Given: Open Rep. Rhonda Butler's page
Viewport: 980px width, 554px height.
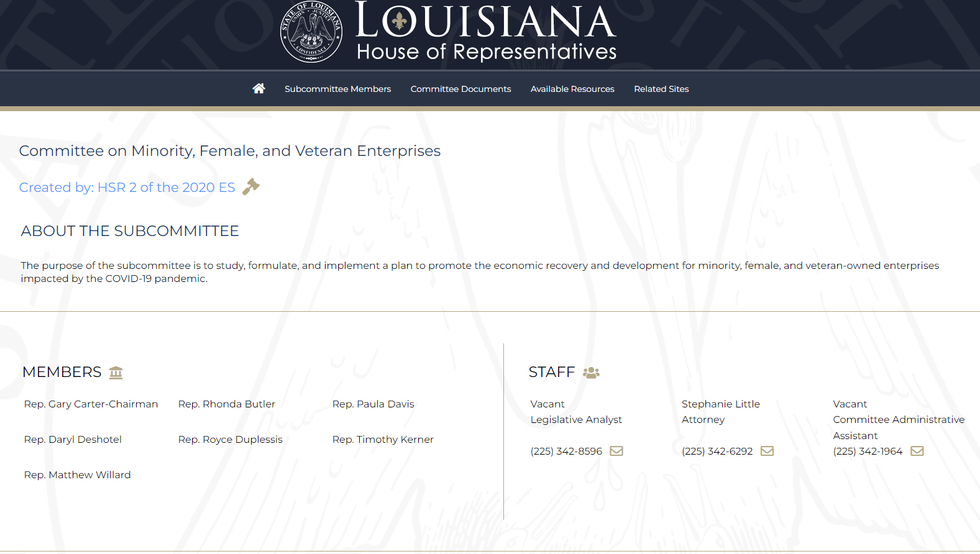Looking at the screenshot, I should (227, 404).
